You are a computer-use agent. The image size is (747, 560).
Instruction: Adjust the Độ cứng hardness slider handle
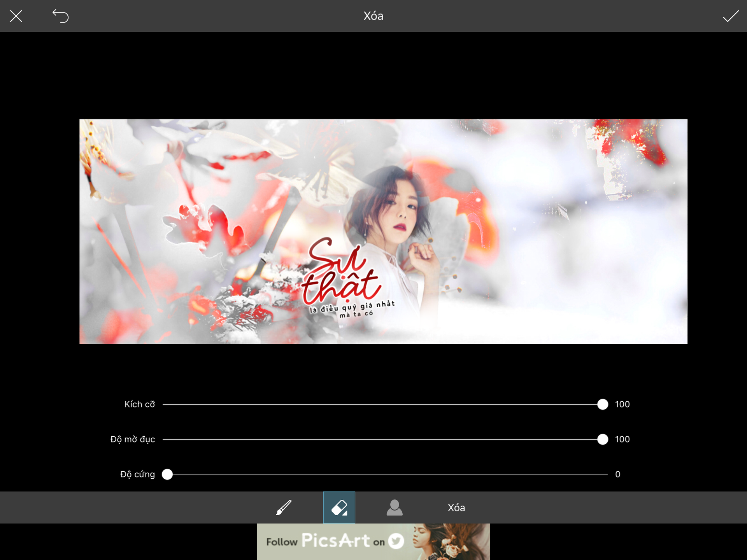tap(167, 474)
